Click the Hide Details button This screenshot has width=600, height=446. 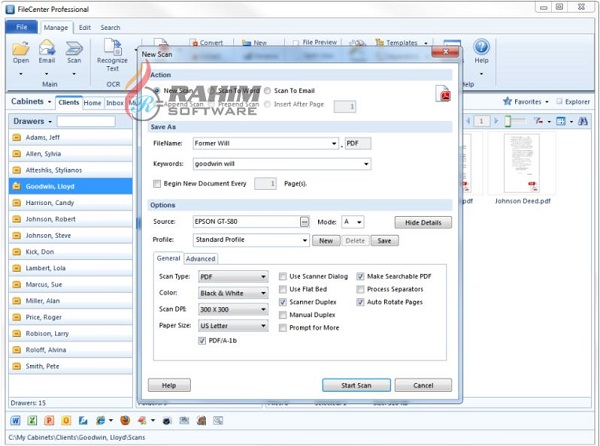click(423, 223)
